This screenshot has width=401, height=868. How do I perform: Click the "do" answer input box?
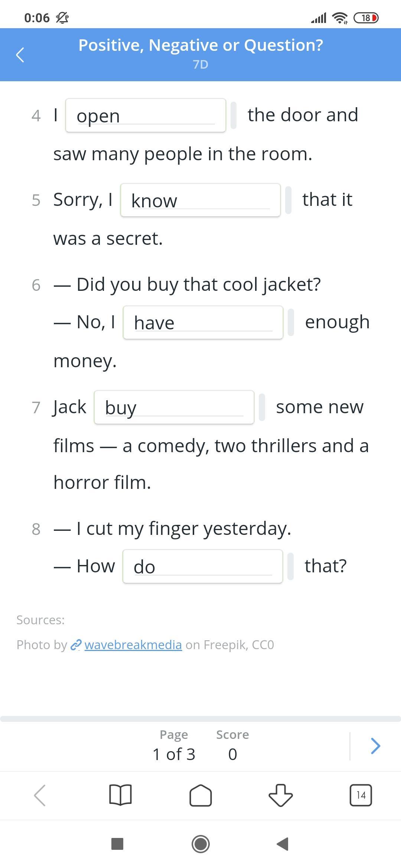pos(203,566)
